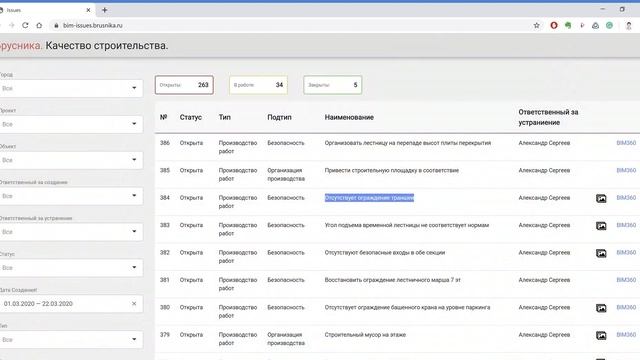Viewport: 640px width, 360px height.
Task: Click the Наименование column header
Action: click(x=349, y=117)
